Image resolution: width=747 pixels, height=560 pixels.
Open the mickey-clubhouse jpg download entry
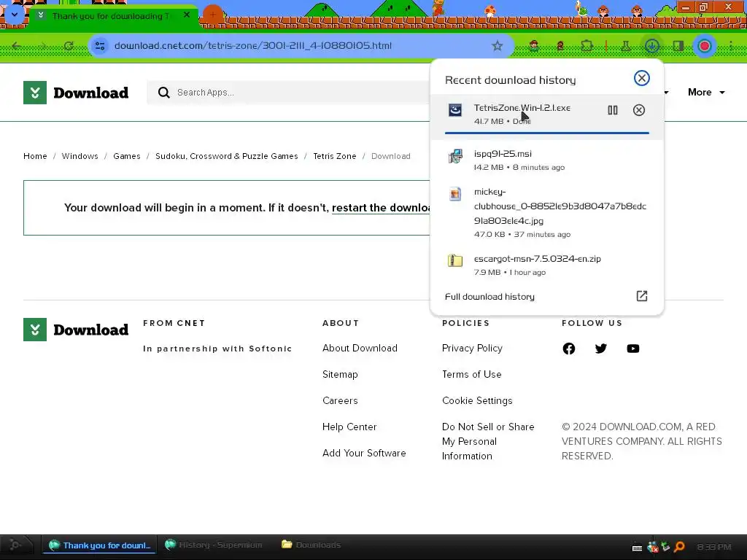click(x=546, y=212)
